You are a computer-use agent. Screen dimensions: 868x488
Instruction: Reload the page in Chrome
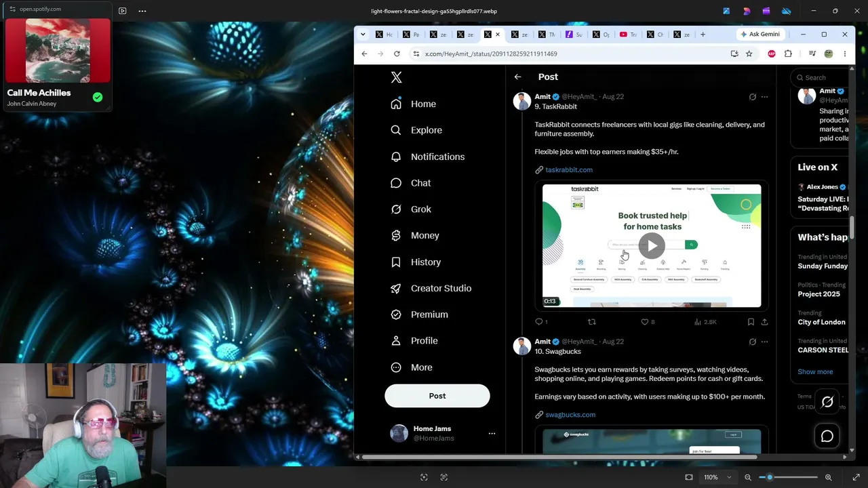click(397, 54)
